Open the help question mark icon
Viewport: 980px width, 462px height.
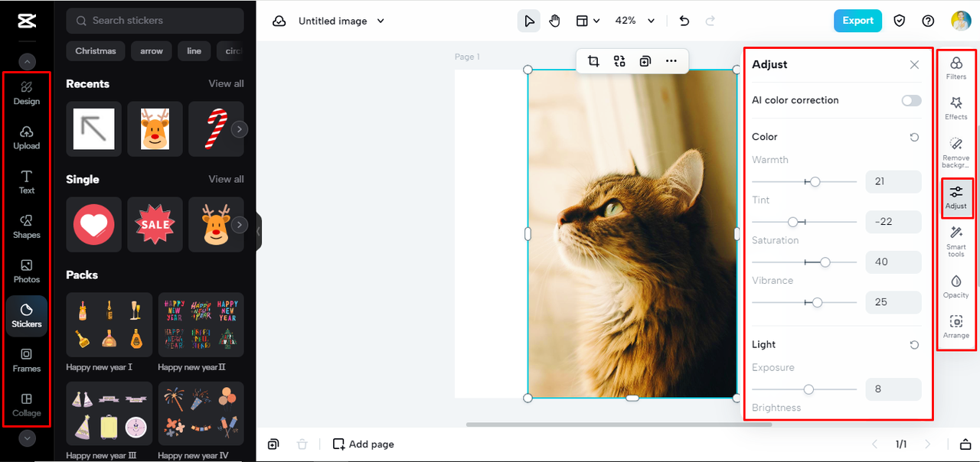(x=928, y=21)
